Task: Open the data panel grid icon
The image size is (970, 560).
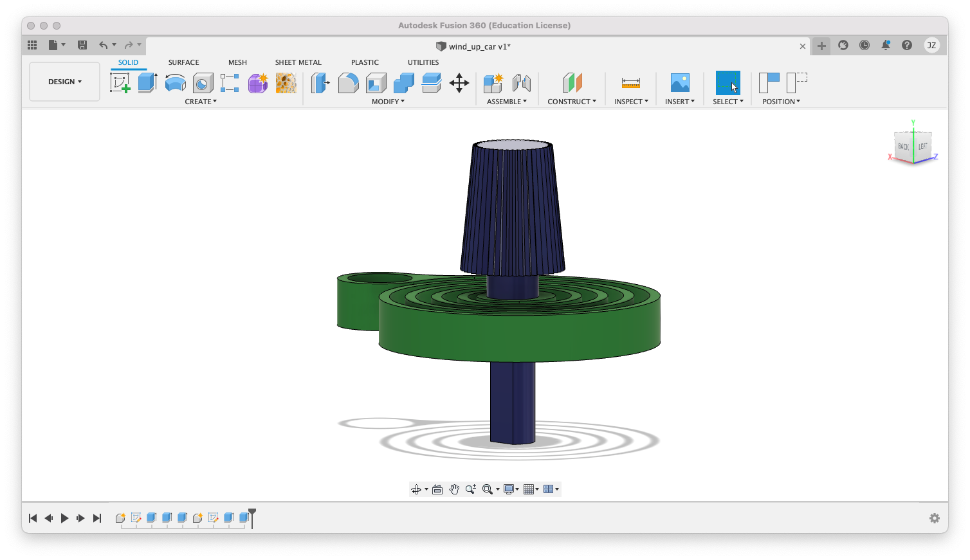Action: tap(32, 45)
